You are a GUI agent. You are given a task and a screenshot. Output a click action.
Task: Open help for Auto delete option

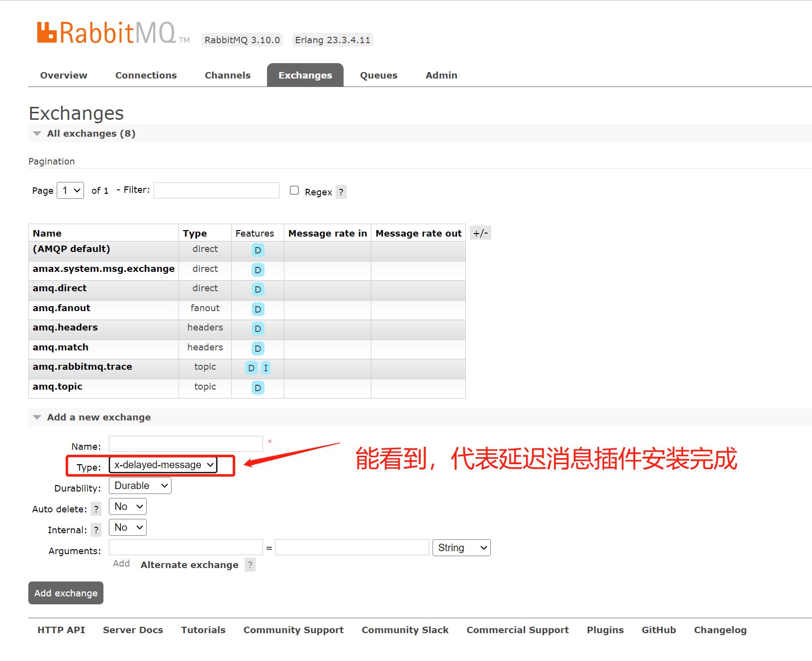coord(96,509)
